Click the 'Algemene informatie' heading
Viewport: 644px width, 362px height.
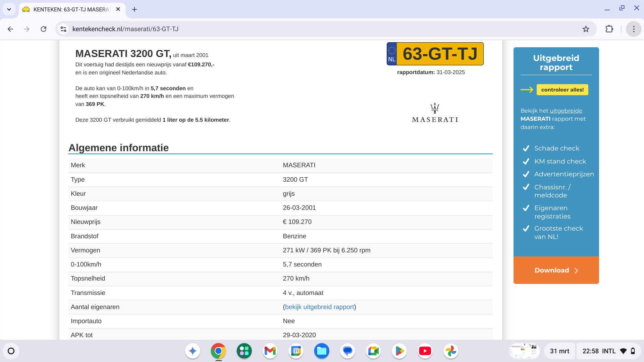118,148
